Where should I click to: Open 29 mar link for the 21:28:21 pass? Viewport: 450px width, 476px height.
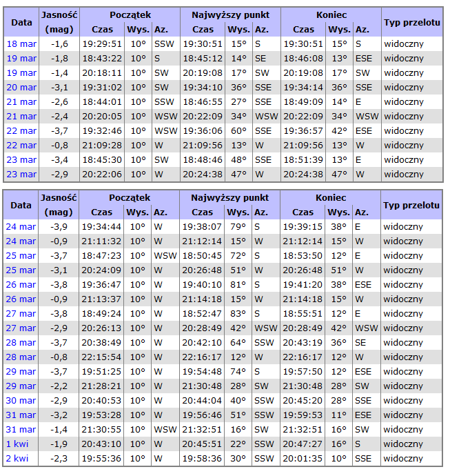pos(21,386)
